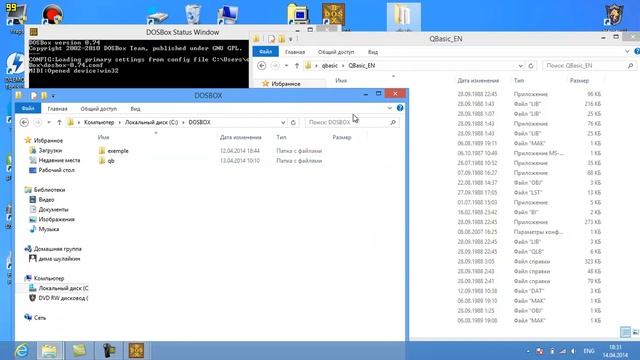The height and width of the screenshot is (360, 640).
Task: Select Загрузки in the navigation pane
Action: coord(50,151)
